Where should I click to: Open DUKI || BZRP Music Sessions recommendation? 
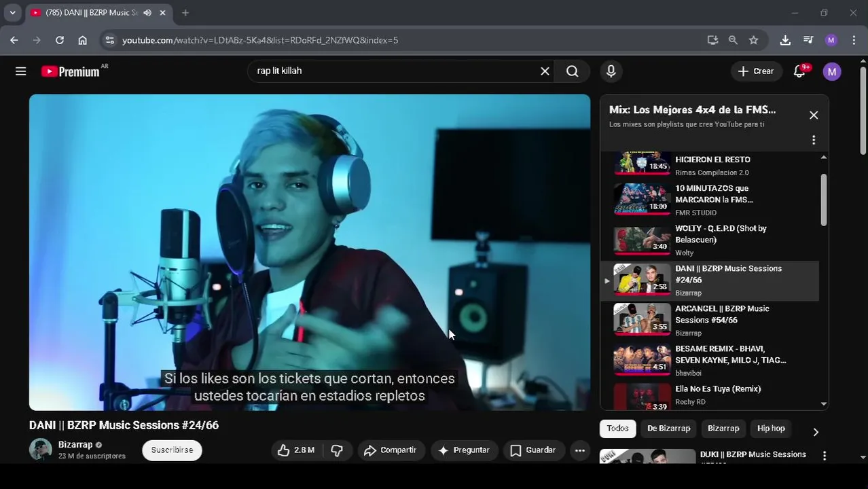tap(753, 455)
